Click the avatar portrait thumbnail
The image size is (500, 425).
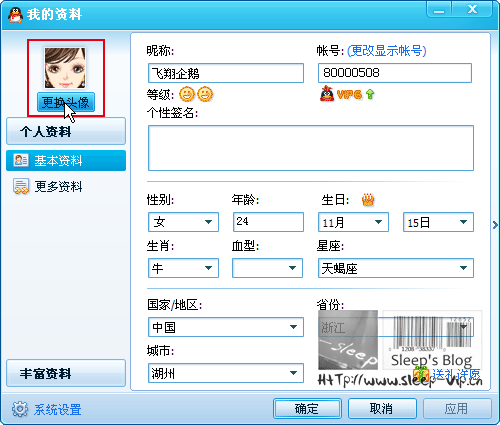tap(65, 68)
